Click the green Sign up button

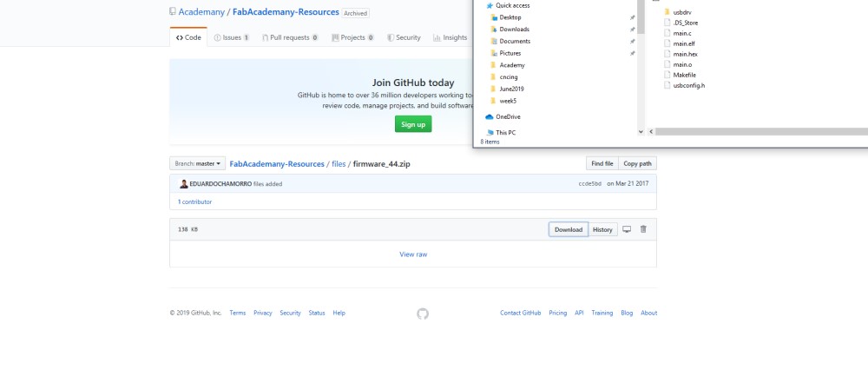click(413, 124)
